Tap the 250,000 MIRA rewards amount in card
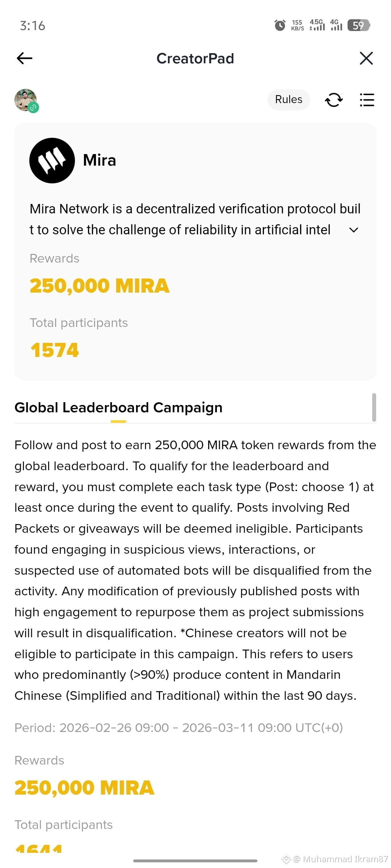 [x=100, y=286]
